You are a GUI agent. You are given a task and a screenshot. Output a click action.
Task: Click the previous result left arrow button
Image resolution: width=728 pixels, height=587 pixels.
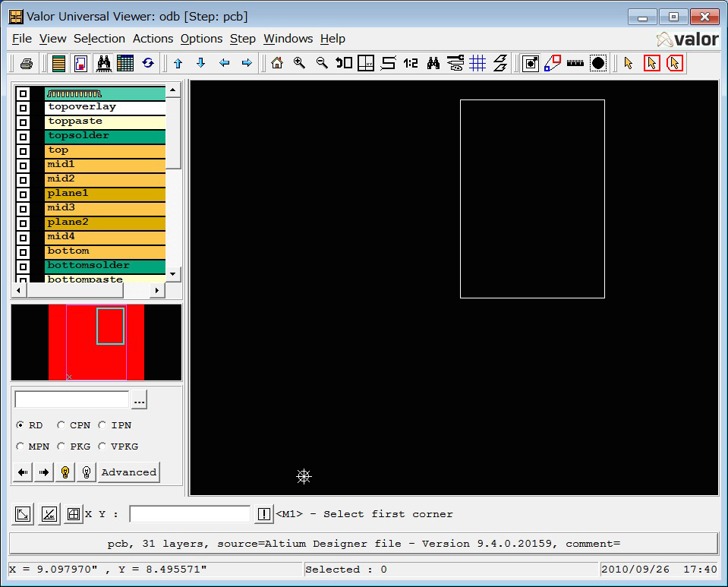(22, 472)
